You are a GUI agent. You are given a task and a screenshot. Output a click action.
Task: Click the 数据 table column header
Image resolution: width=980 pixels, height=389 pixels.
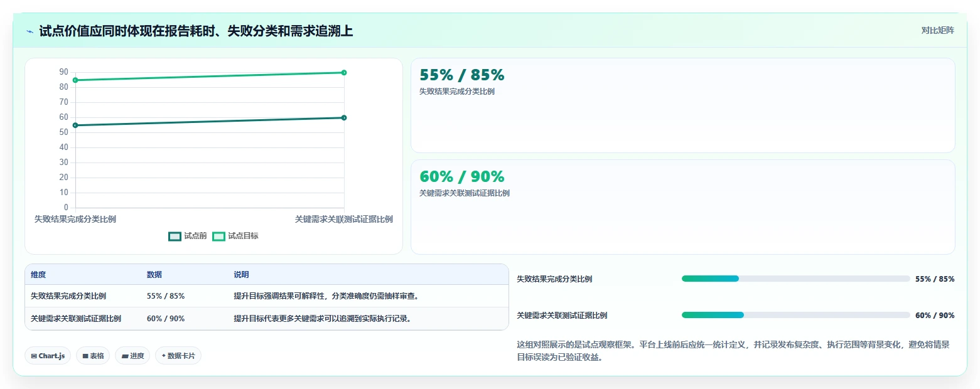154,275
